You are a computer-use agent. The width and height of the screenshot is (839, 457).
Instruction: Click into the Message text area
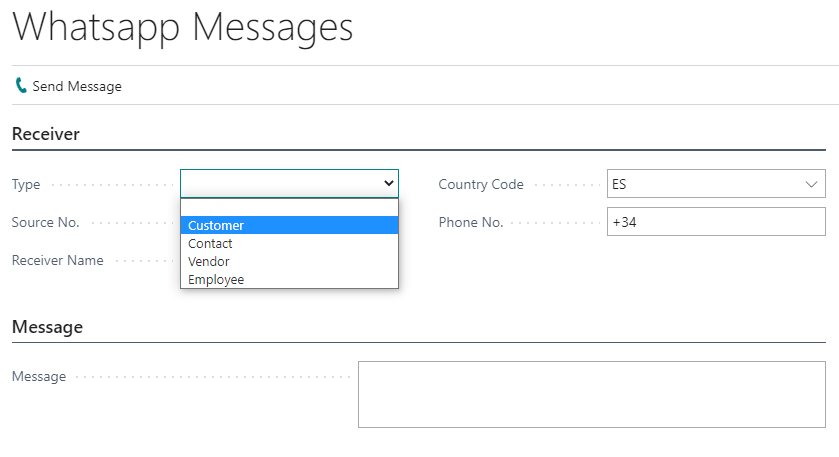pyautogui.click(x=591, y=395)
